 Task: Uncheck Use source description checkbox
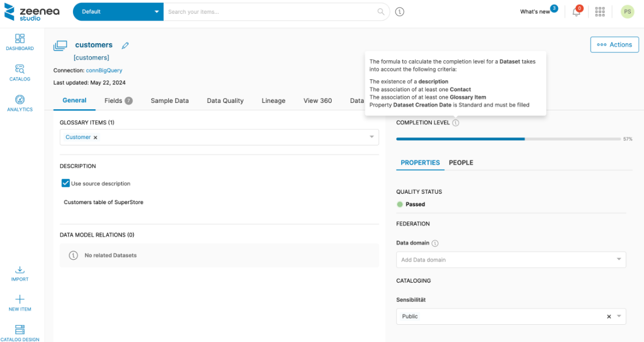coord(65,183)
